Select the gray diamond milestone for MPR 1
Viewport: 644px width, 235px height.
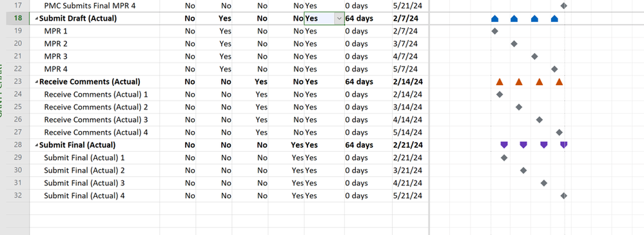(494, 31)
